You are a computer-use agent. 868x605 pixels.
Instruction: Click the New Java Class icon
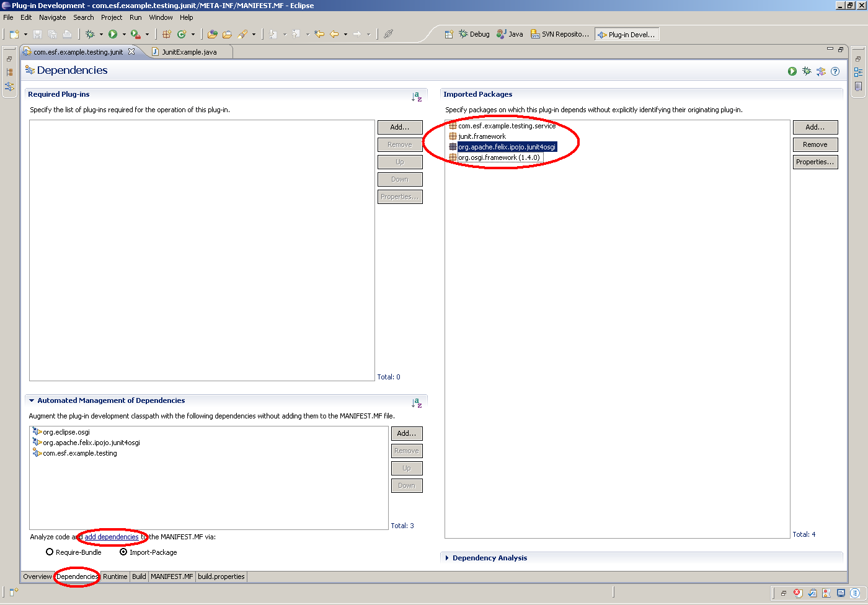[182, 34]
